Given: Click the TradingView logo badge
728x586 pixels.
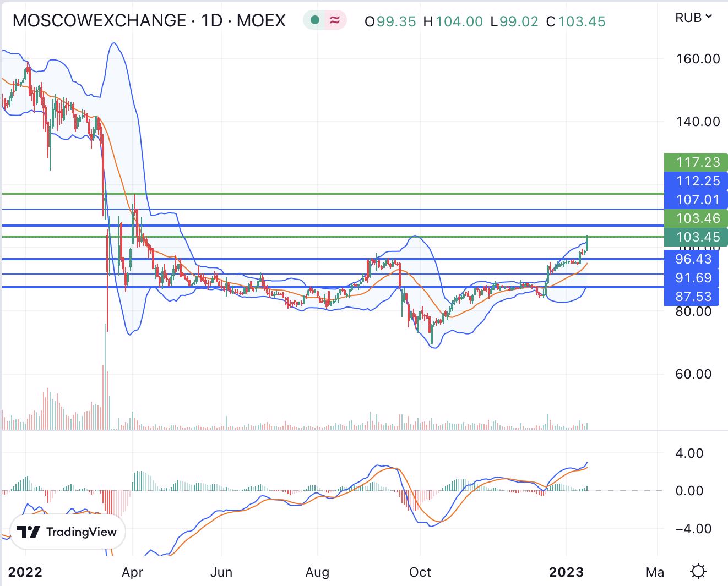Looking at the screenshot, I should pos(67,532).
